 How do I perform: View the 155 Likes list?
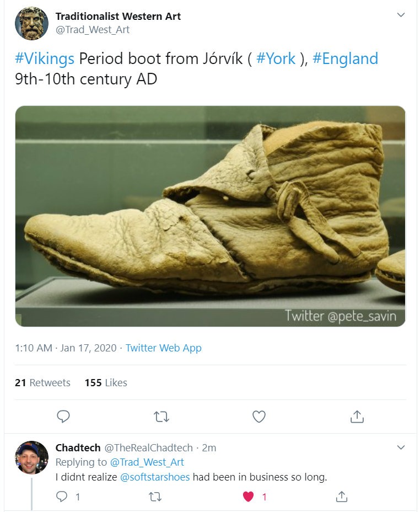106,382
